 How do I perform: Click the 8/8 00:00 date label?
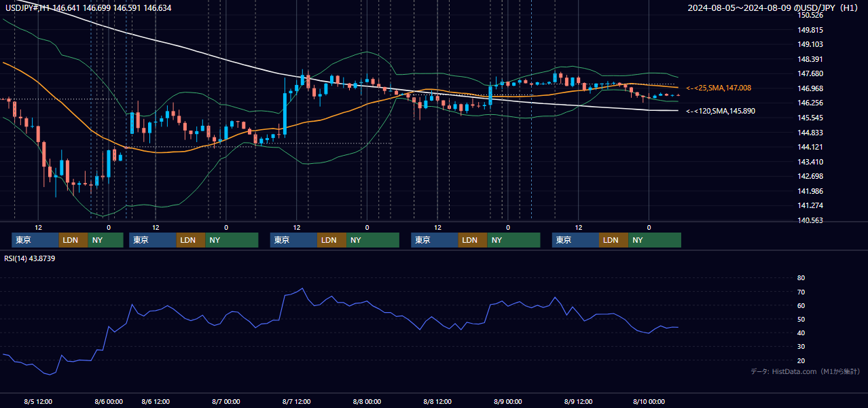pyautogui.click(x=367, y=401)
